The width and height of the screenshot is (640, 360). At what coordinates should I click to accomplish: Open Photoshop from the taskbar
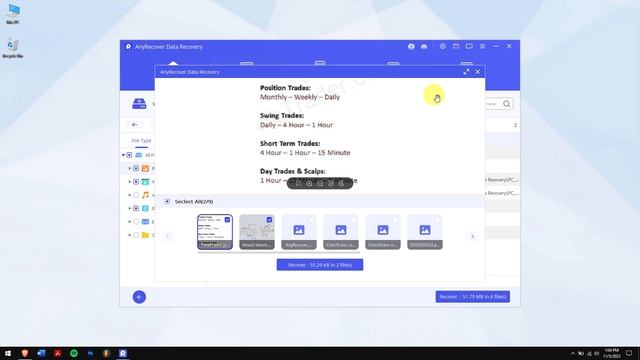(90, 353)
